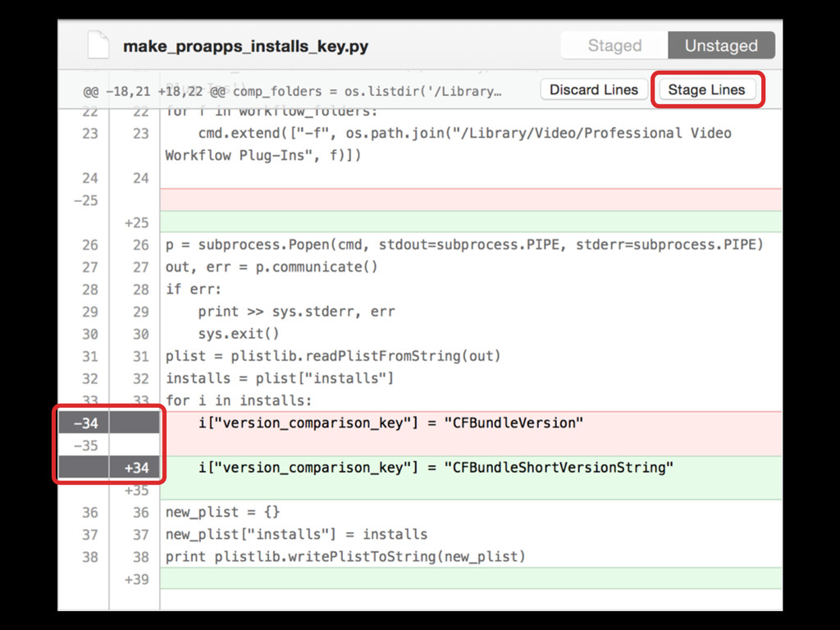Screen dimensions: 840x630
Task: Select removed line -34 in gutter
Action: 84,423
